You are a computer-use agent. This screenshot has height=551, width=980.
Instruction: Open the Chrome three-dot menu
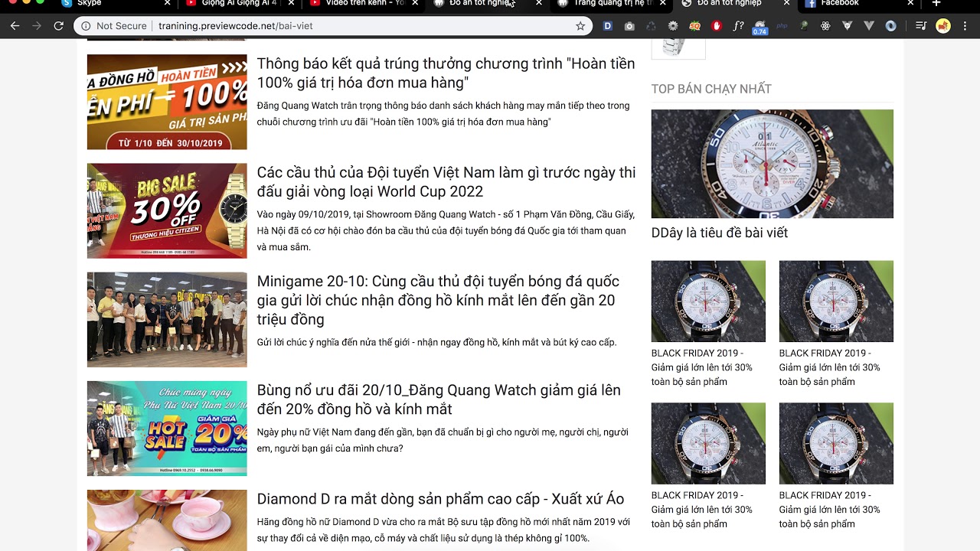965,26
